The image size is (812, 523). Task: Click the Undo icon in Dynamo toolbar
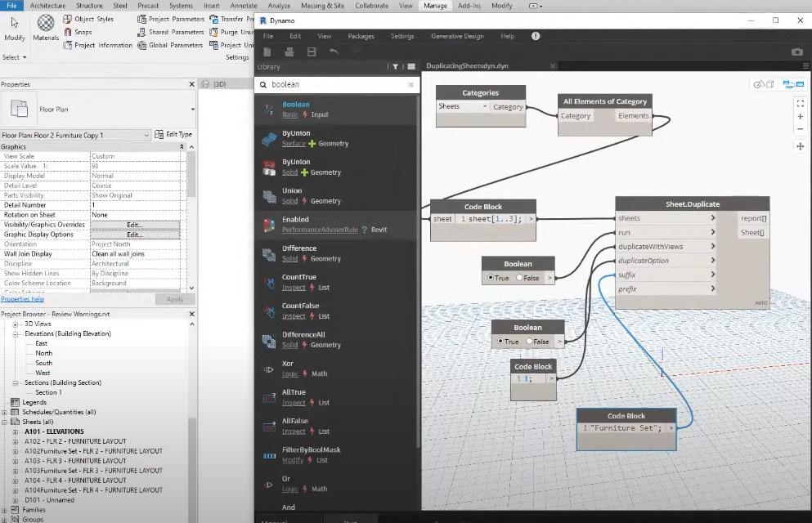coord(334,51)
